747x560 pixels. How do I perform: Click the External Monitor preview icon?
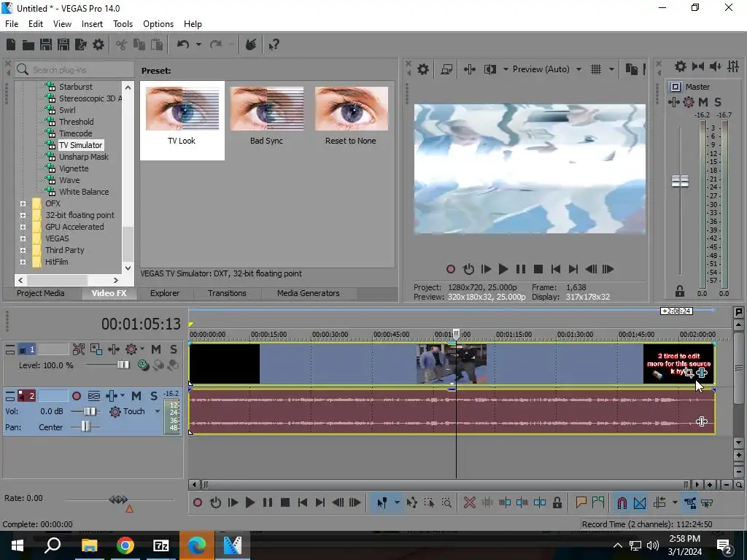[x=446, y=69]
